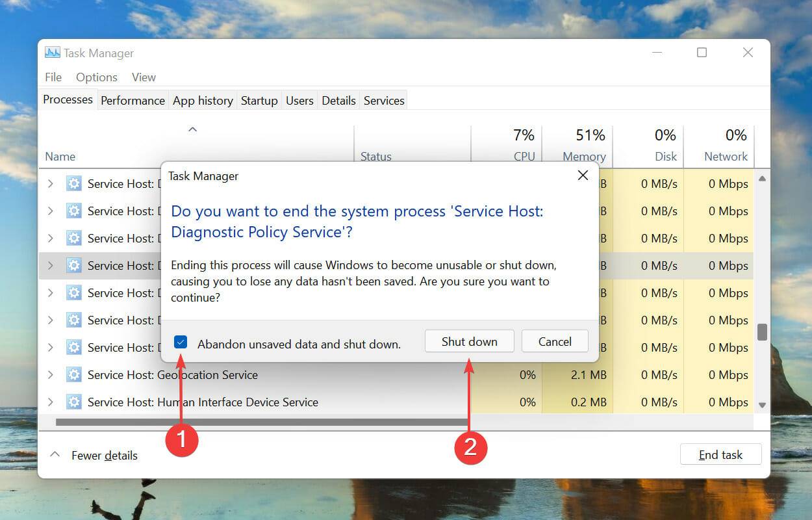The image size is (812, 520).
Task: Switch to the Performance tab
Action: point(133,101)
